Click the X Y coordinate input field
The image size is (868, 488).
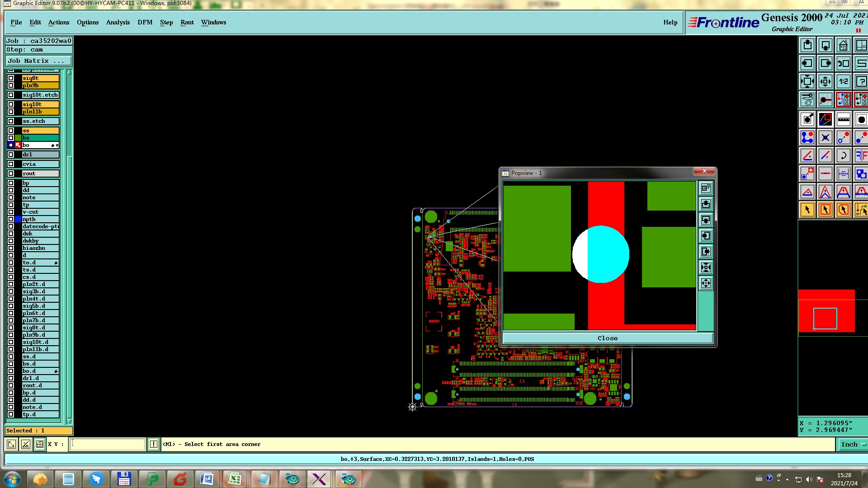(108, 444)
